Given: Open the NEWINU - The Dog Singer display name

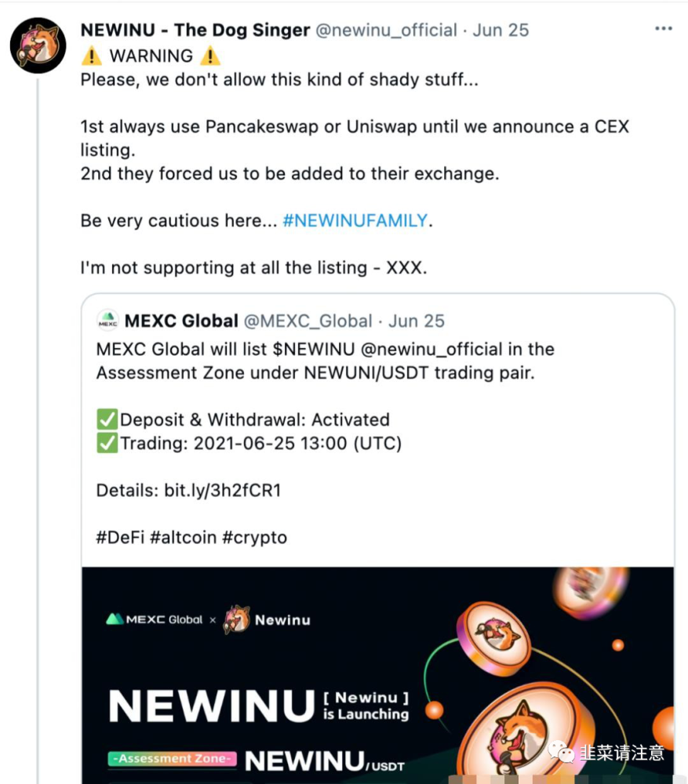Looking at the screenshot, I should [x=195, y=30].
